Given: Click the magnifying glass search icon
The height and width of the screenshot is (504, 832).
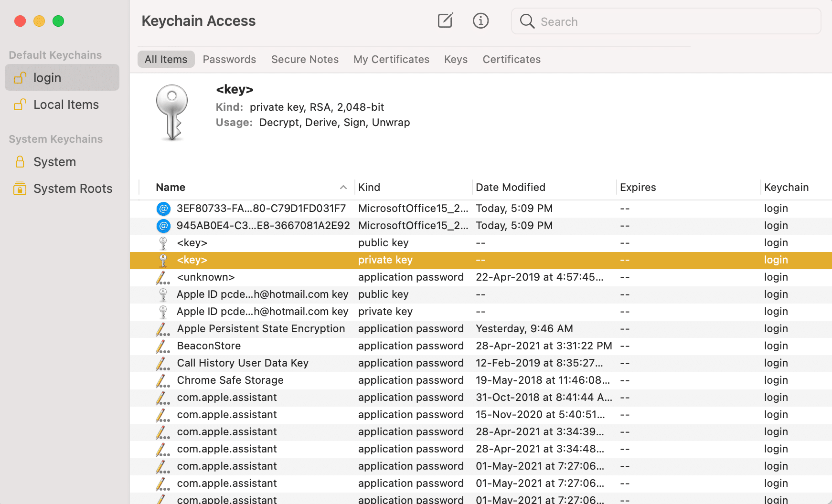Looking at the screenshot, I should tap(527, 21).
